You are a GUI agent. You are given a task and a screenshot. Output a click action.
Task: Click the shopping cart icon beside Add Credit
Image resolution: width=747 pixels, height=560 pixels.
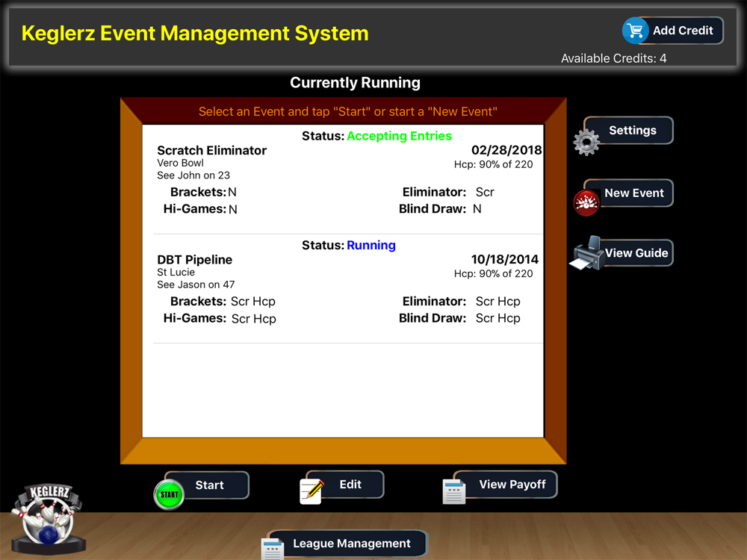(x=635, y=31)
